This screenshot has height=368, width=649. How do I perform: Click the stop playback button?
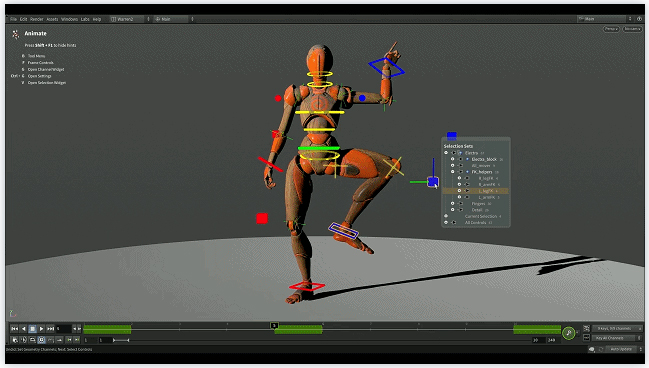click(x=32, y=329)
